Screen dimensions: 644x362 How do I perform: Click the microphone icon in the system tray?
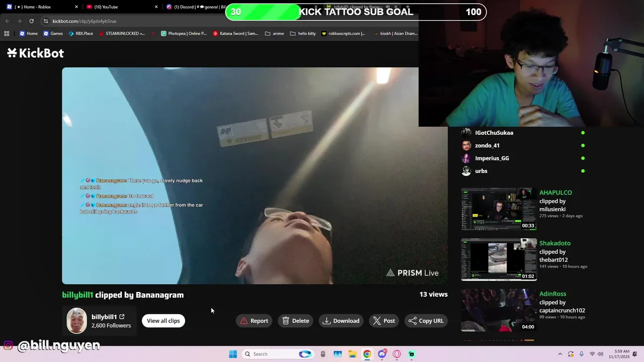(582, 354)
